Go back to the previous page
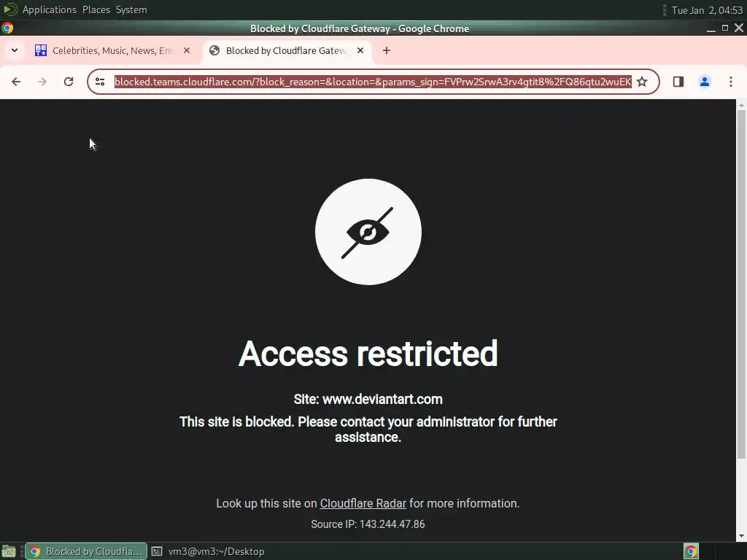Viewport: 747px width, 560px height. pos(16,82)
